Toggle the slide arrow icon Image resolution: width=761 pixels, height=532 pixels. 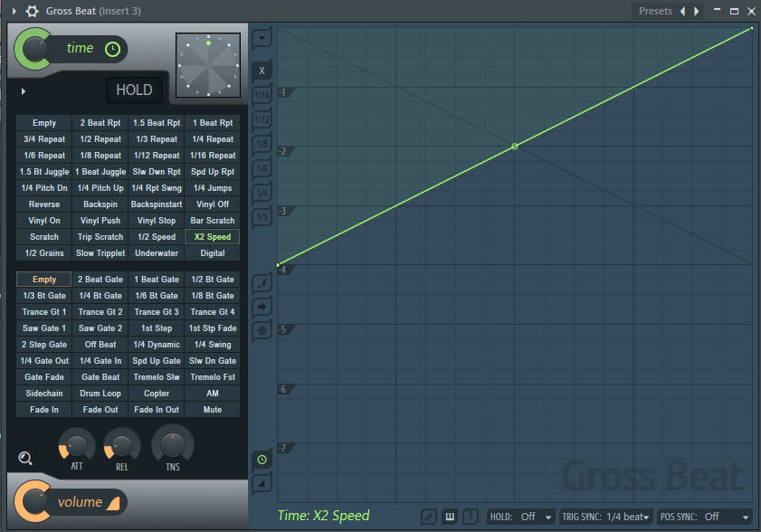pyautogui.click(x=262, y=307)
